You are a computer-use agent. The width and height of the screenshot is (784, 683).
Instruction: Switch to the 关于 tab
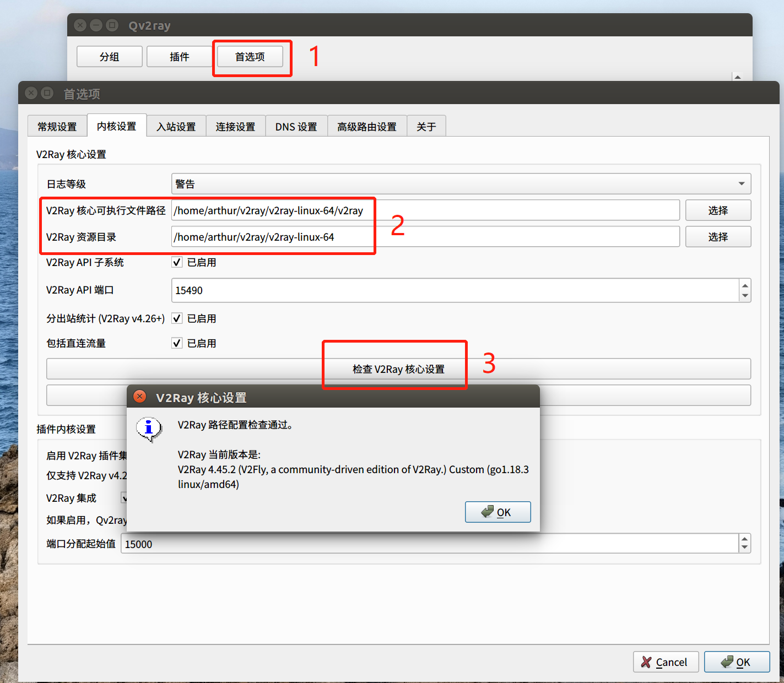click(x=426, y=126)
